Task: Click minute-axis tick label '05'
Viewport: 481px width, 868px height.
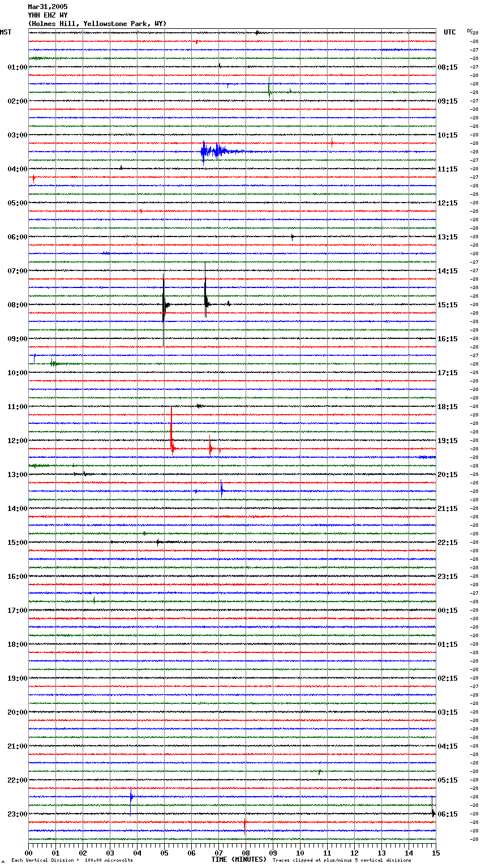Action: coord(164,853)
